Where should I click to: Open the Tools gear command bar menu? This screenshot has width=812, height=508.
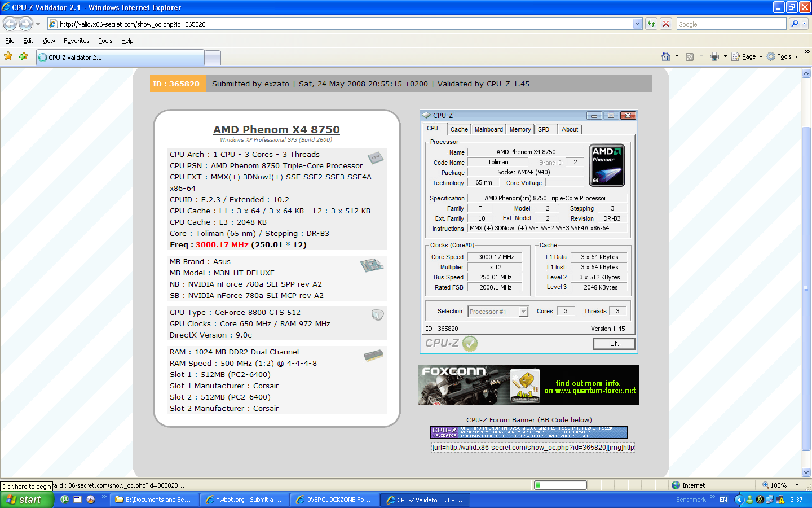pos(782,56)
